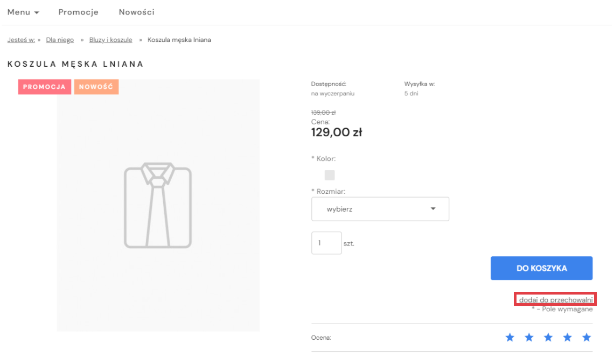Open Promocje in the top navigation

click(x=78, y=12)
